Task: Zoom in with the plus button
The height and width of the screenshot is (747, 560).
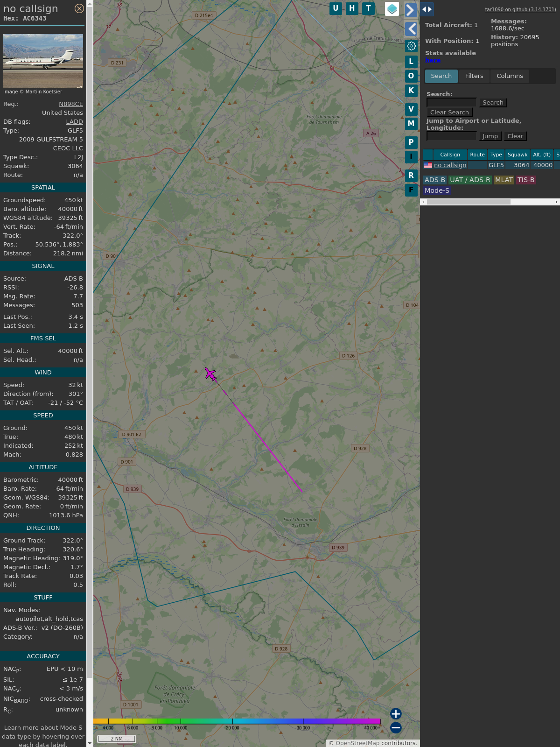Action: tap(396, 714)
